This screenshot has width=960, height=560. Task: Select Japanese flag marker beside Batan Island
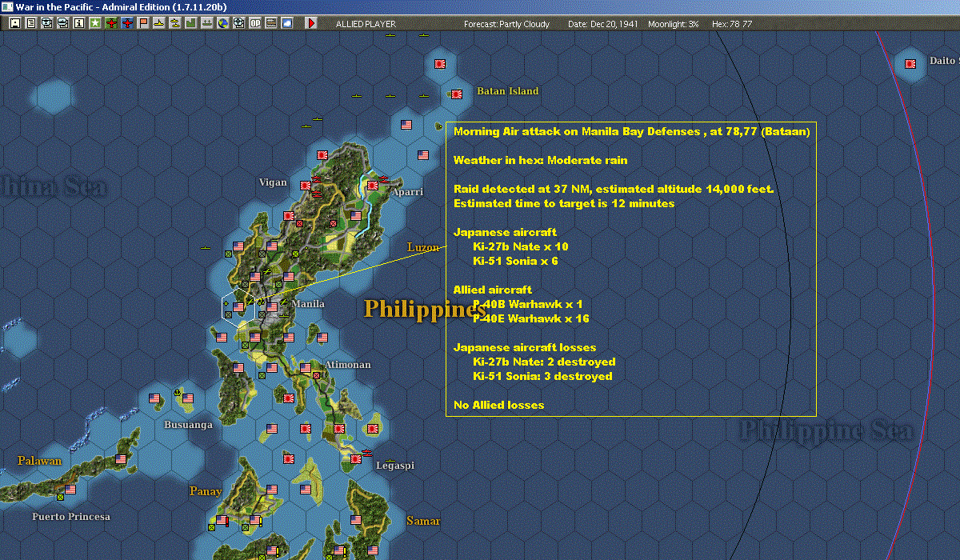457,94
